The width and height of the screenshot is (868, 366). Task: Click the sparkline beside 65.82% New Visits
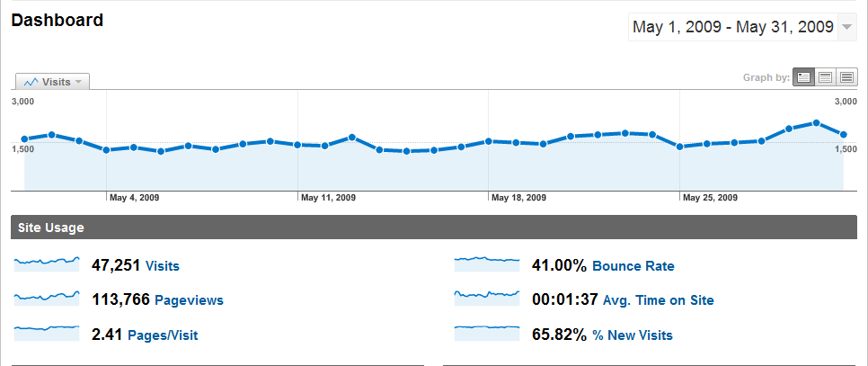487,333
